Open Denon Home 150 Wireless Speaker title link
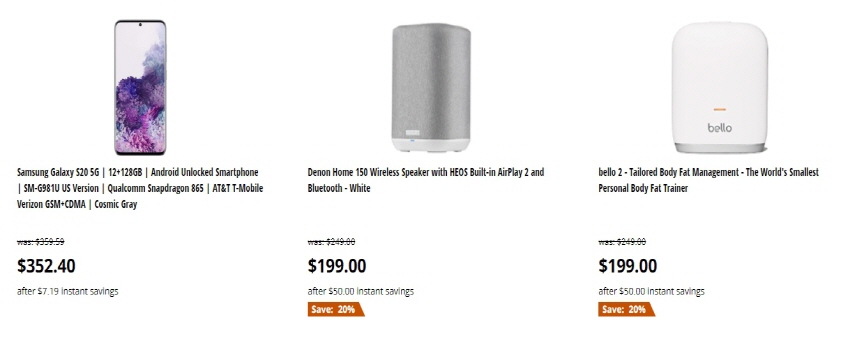The image size is (850, 364). [x=426, y=180]
